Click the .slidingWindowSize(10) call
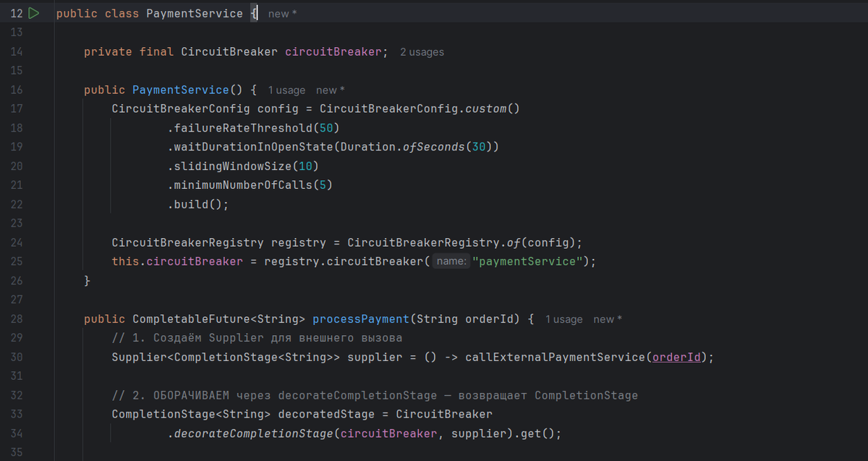This screenshot has width=868, height=461. 243,166
